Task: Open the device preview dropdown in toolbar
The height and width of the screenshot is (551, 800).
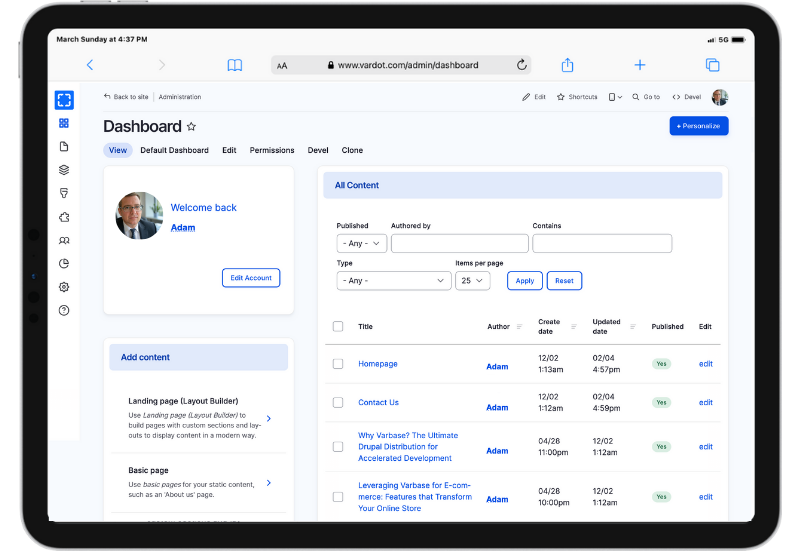Action: pyautogui.click(x=615, y=97)
